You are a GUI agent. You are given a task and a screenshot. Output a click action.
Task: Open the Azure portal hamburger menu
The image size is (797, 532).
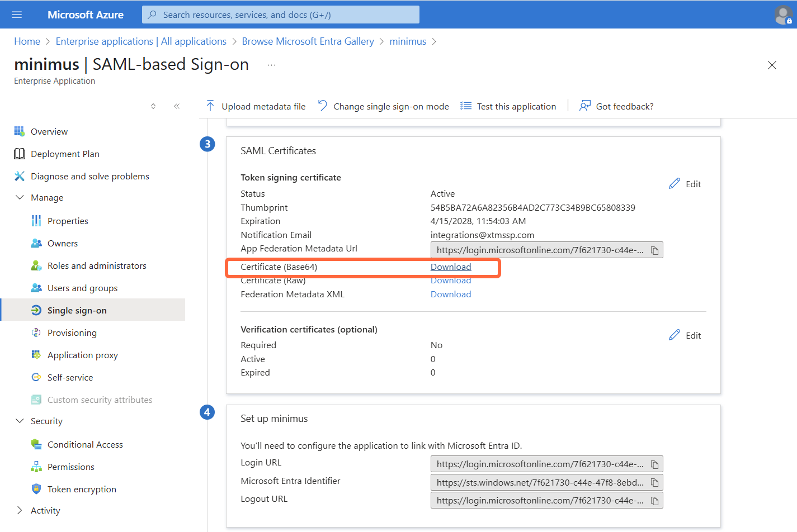[15, 14]
